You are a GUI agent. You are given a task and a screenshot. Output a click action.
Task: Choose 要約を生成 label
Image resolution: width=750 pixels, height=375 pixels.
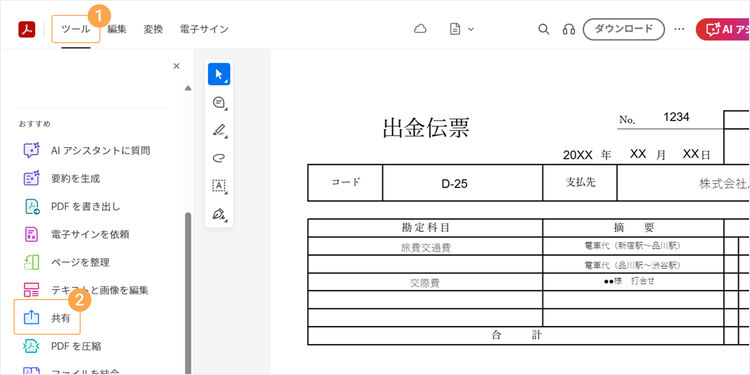click(x=75, y=178)
